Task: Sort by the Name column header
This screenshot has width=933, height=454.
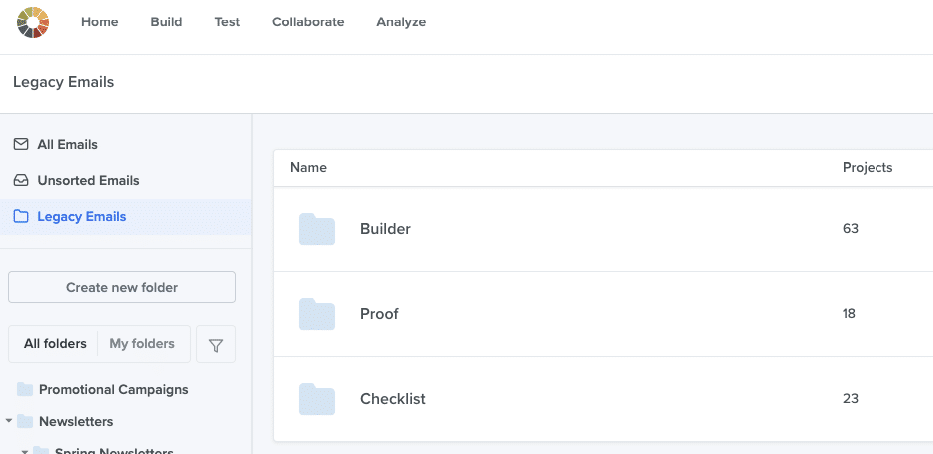Action: [308, 168]
